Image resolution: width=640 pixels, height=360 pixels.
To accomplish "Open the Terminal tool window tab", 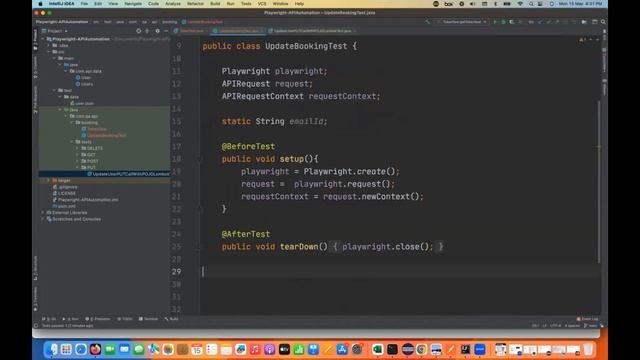I will click(149, 319).
